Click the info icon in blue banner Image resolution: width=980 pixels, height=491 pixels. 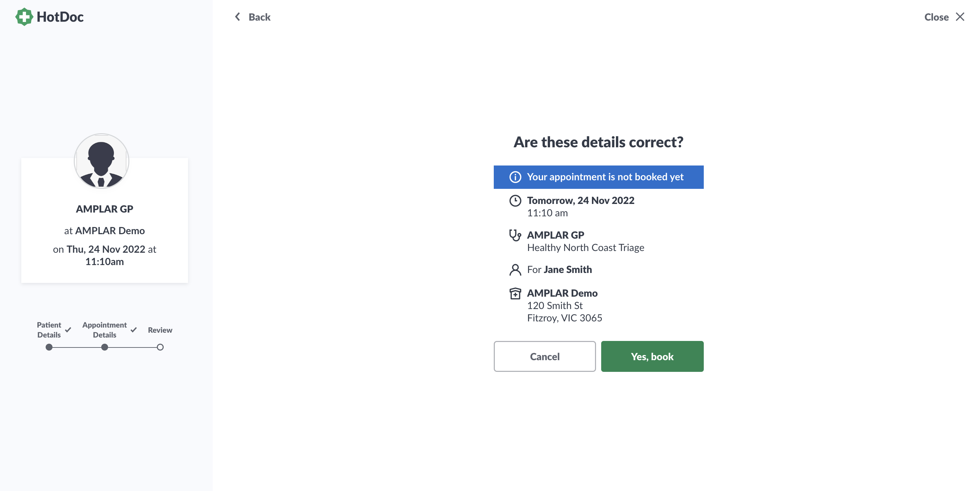515,177
